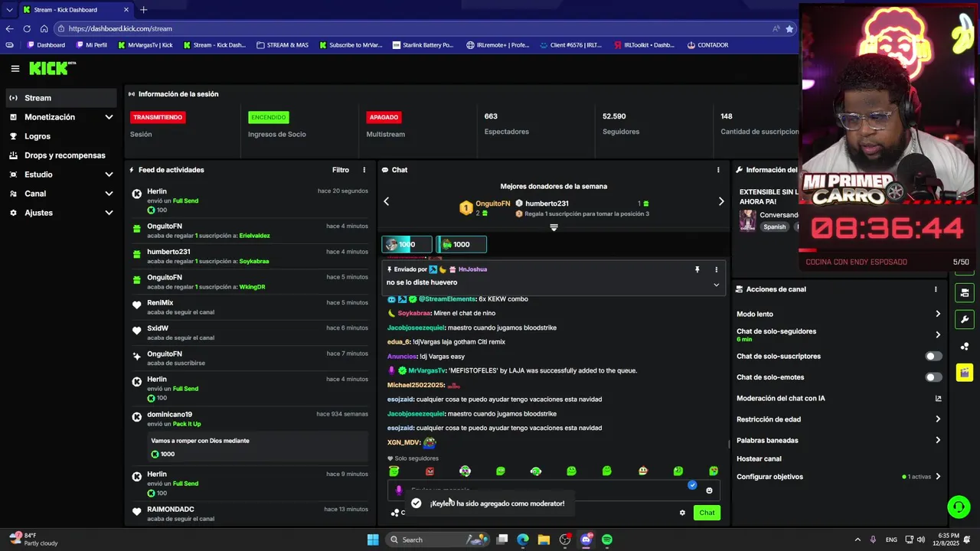
Task: Show next top donor with right arrow
Action: pyautogui.click(x=720, y=201)
